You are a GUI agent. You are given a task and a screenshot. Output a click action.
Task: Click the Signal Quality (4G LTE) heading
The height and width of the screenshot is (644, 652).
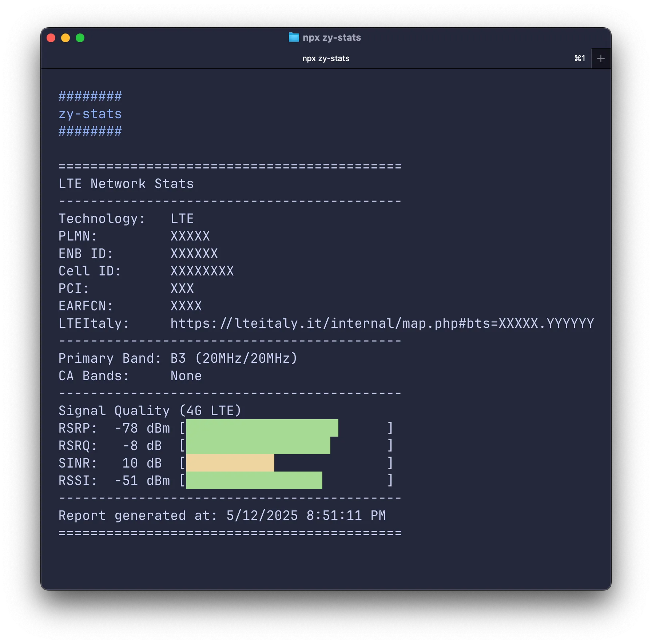point(150,411)
